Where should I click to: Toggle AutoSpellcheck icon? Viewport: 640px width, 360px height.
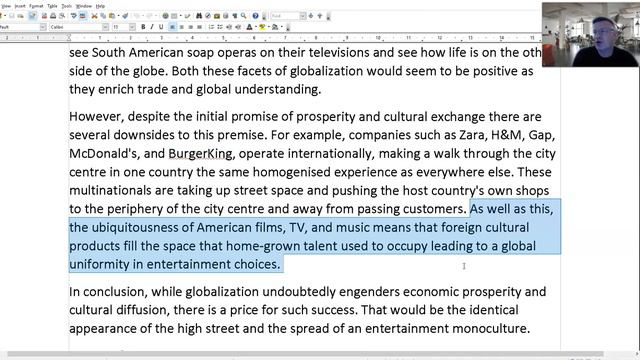pos(82,16)
